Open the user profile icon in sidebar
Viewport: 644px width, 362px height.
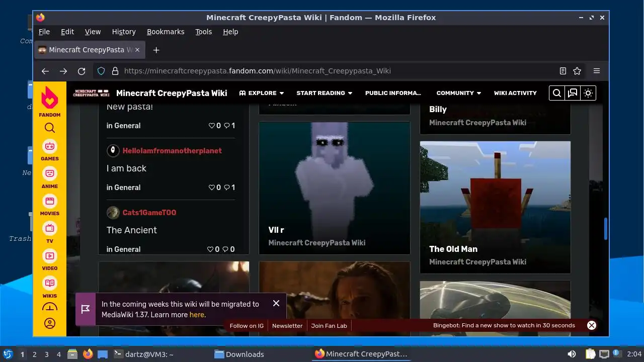(x=49, y=323)
